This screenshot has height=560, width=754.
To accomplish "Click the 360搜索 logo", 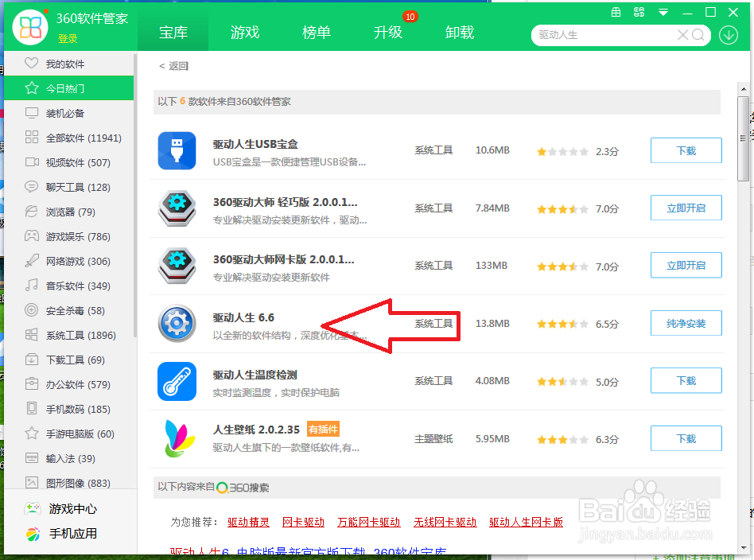I will (x=243, y=488).
